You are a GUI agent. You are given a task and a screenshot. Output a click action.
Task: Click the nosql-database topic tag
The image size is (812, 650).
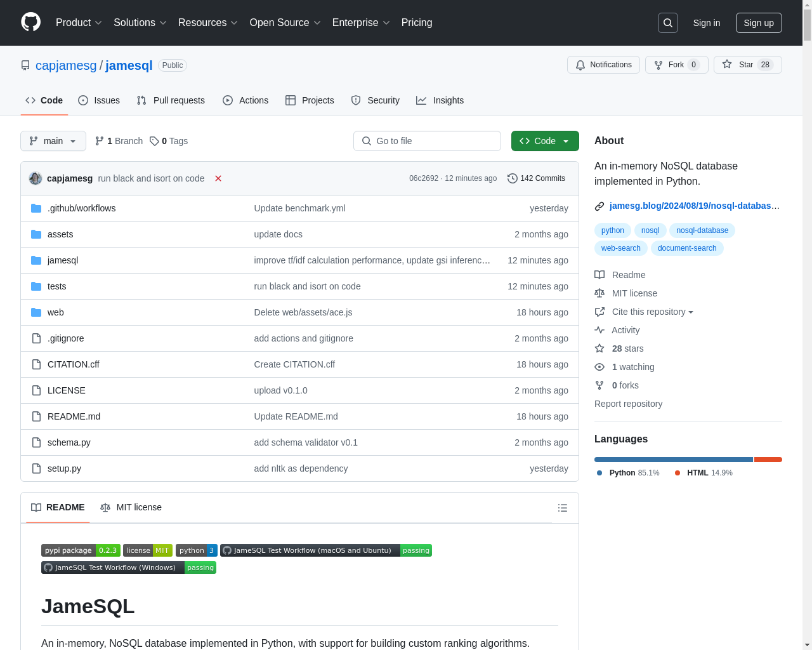pos(702,230)
